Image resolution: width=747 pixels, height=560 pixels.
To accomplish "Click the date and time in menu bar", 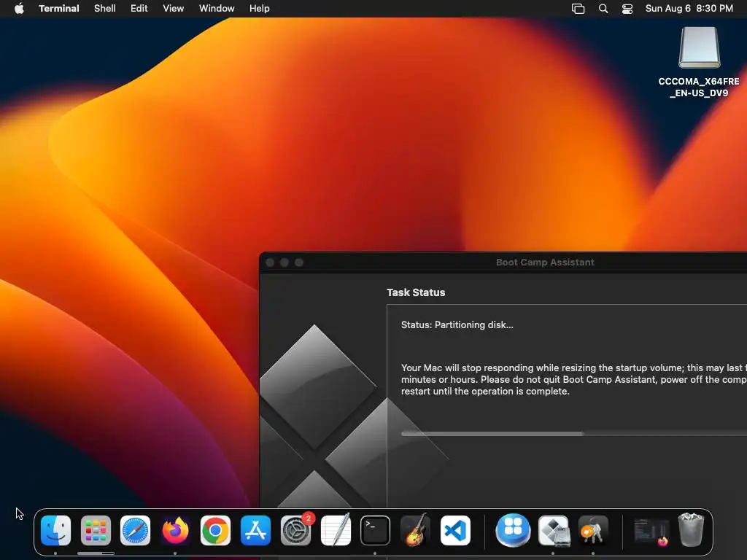I will tap(689, 9).
